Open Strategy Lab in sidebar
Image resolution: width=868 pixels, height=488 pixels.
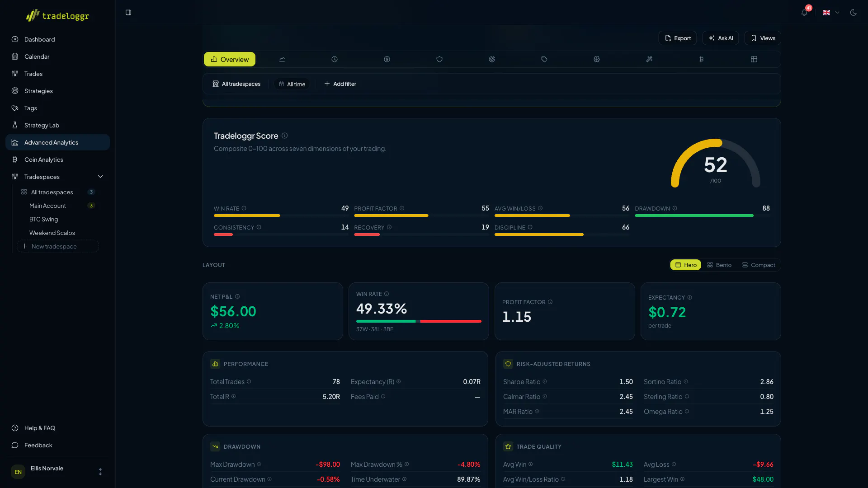(x=57, y=125)
